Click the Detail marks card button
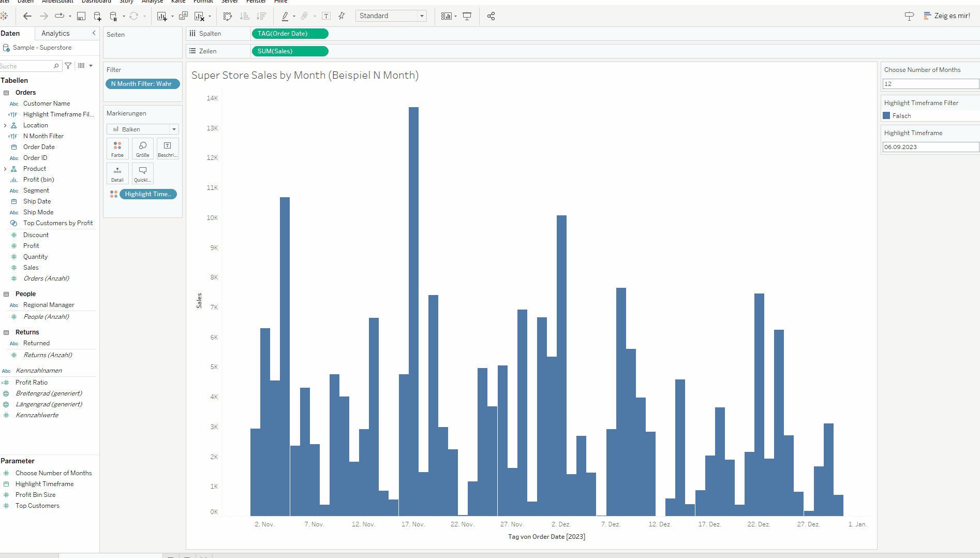This screenshot has height=558, width=980. [x=117, y=173]
